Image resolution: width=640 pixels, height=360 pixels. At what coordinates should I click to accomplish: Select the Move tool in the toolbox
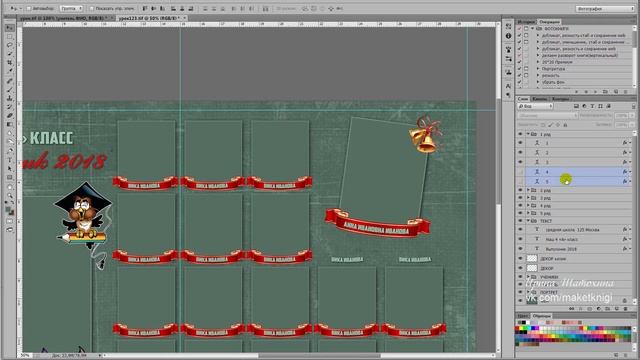(x=9, y=28)
